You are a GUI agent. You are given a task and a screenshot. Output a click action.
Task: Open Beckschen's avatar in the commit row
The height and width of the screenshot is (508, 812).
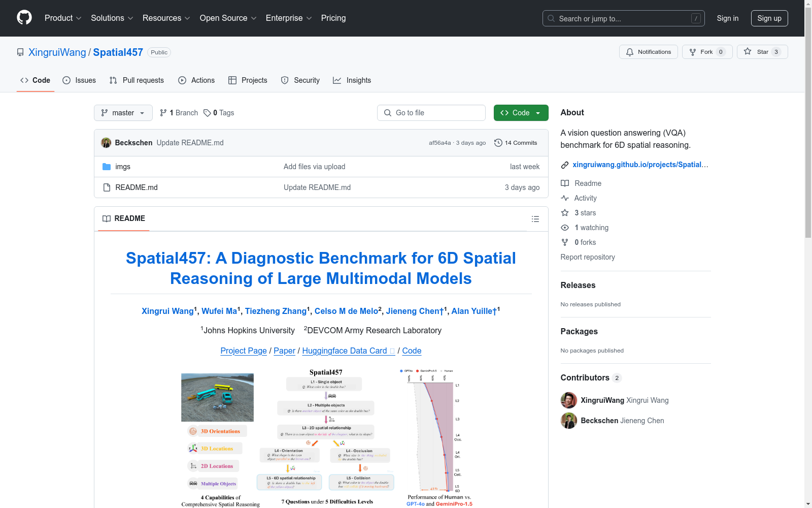pos(106,143)
